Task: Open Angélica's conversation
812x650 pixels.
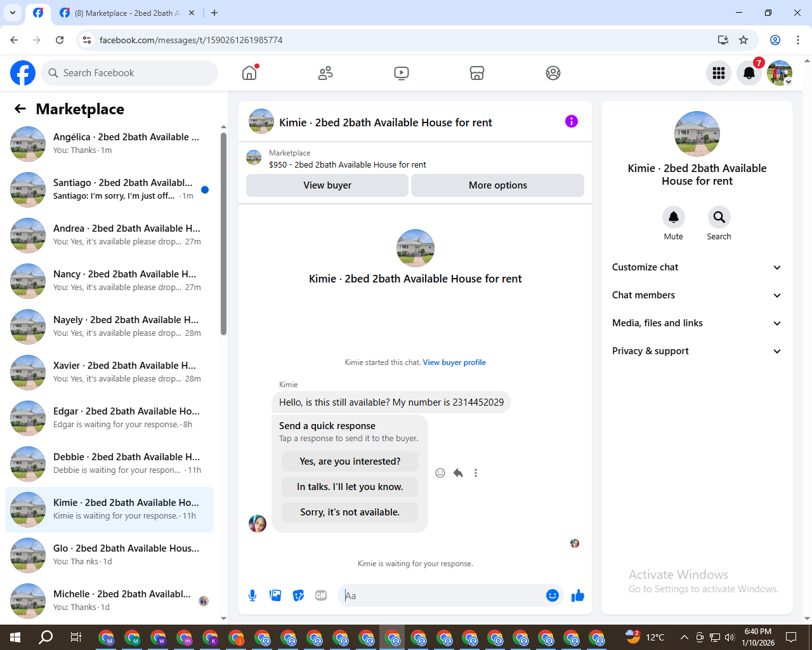Action: tap(110, 144)
